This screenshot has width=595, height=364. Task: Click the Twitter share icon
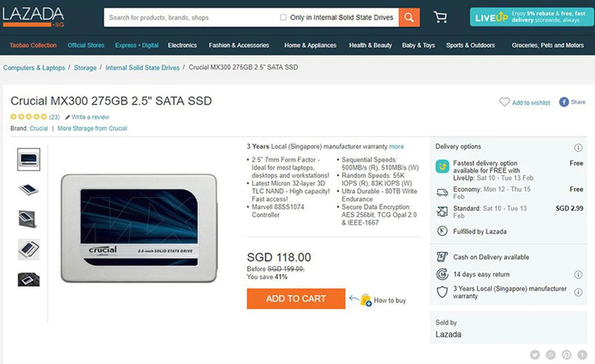coord(535,355)
